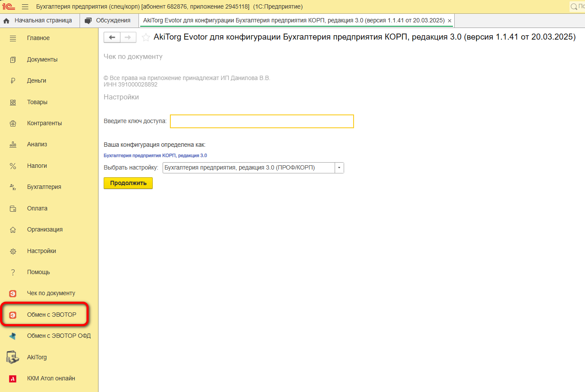Screen dimensions: 585x392
Task: Focus the Введите ключ доступа input field
Action: (x=262, y=121)
